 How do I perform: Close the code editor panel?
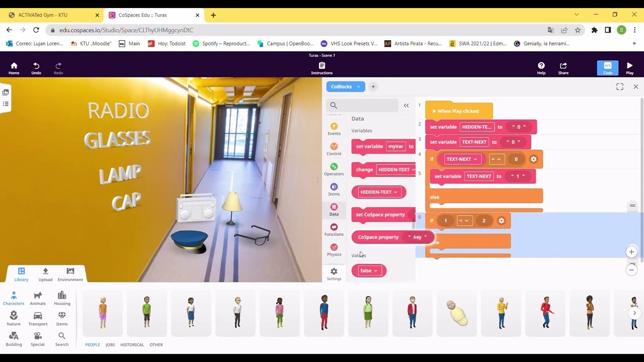tap(636, 87)
